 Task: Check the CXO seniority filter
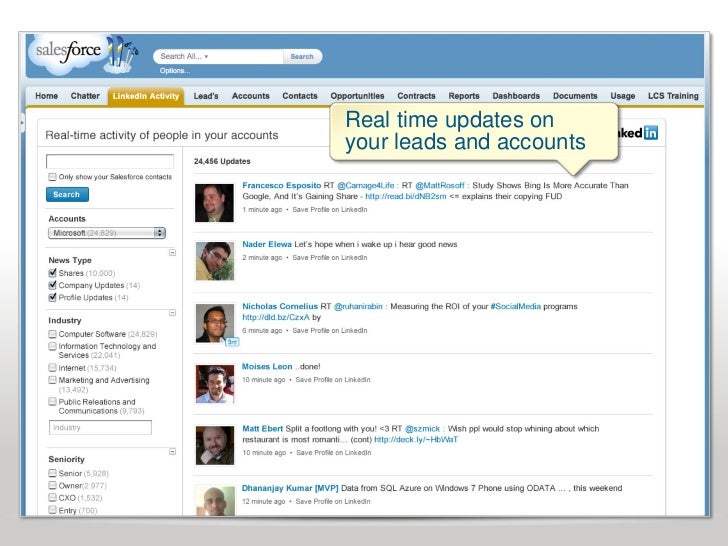pos(52,498)
